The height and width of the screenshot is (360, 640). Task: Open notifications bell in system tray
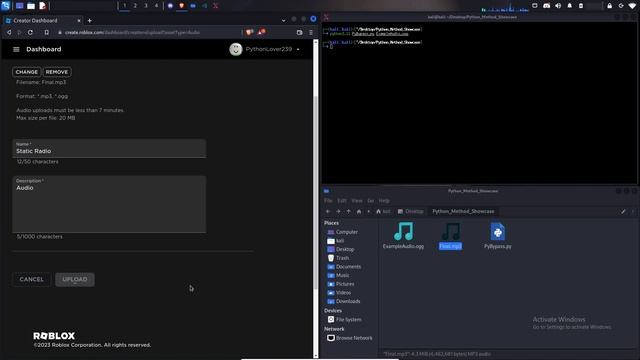click(569, 6)
